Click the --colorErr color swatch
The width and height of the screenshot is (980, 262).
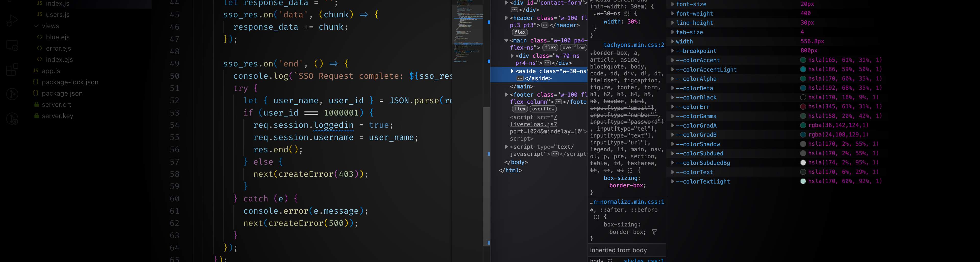(803, 107)
